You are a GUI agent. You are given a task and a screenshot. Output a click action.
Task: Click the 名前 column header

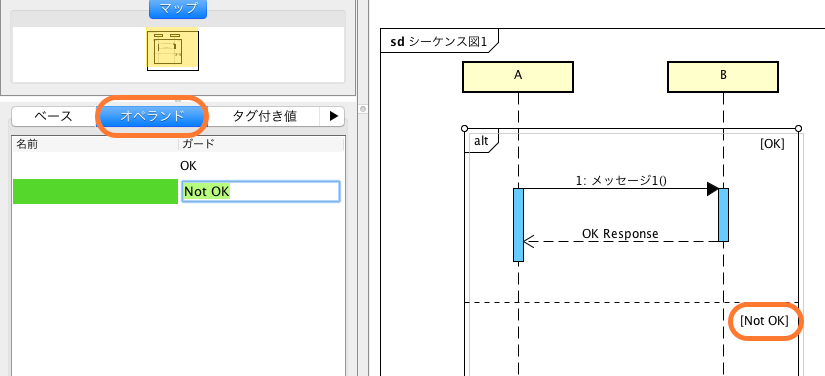[95, 144]
